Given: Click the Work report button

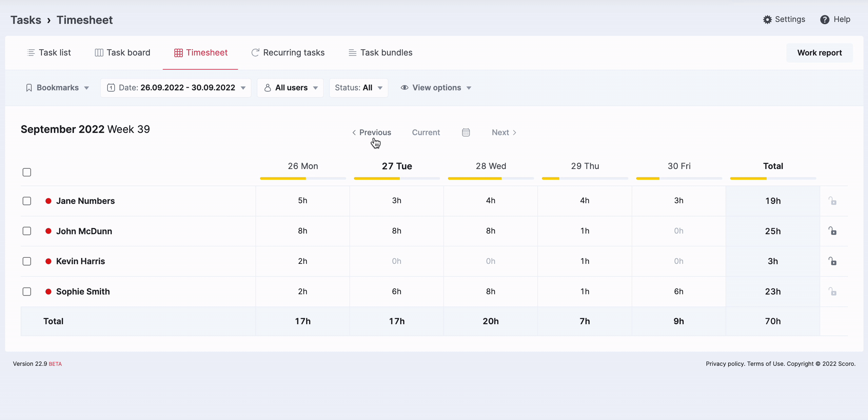Looking at the screenshot, I should pyautogui.click(x=819, y=53).
